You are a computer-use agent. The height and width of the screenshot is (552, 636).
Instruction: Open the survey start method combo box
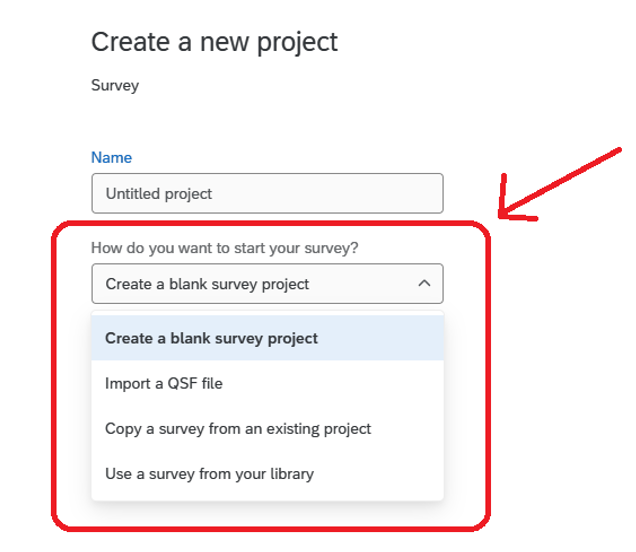tap(267, 284)
